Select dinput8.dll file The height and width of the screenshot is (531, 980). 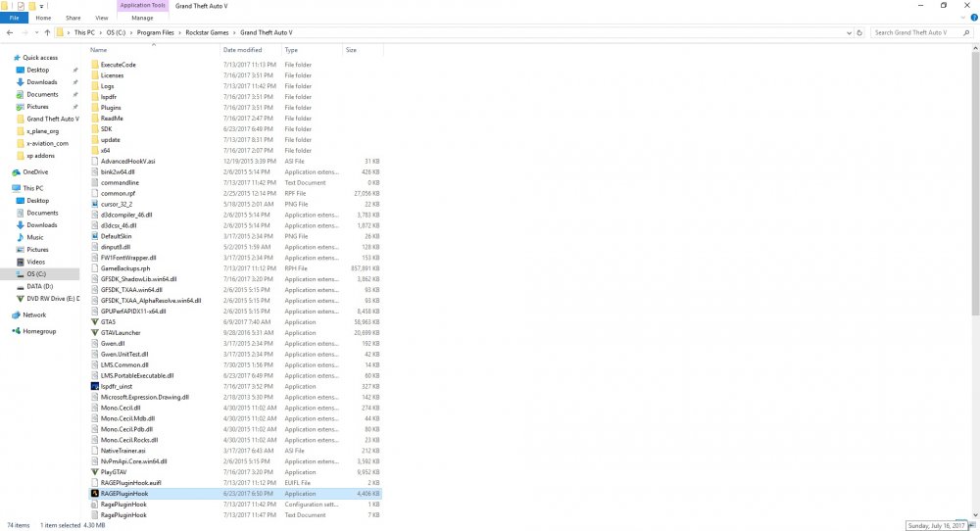(115, 247)
